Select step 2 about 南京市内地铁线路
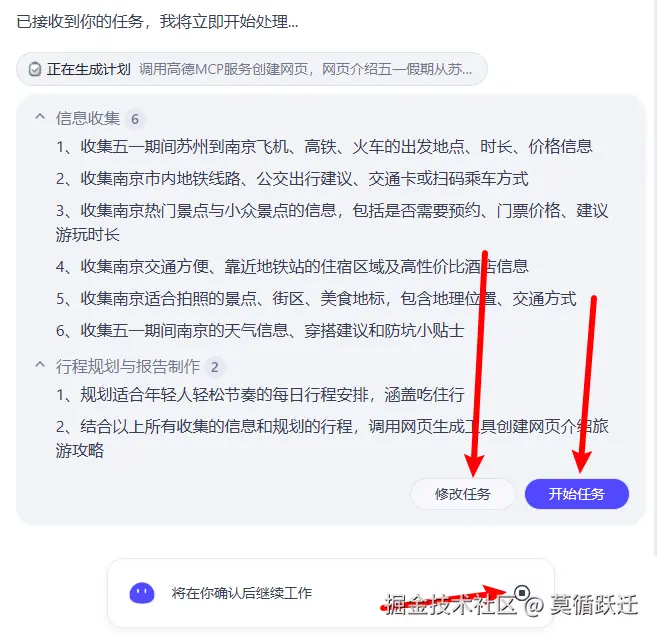657x636 pixels. [x=292, y=179]
